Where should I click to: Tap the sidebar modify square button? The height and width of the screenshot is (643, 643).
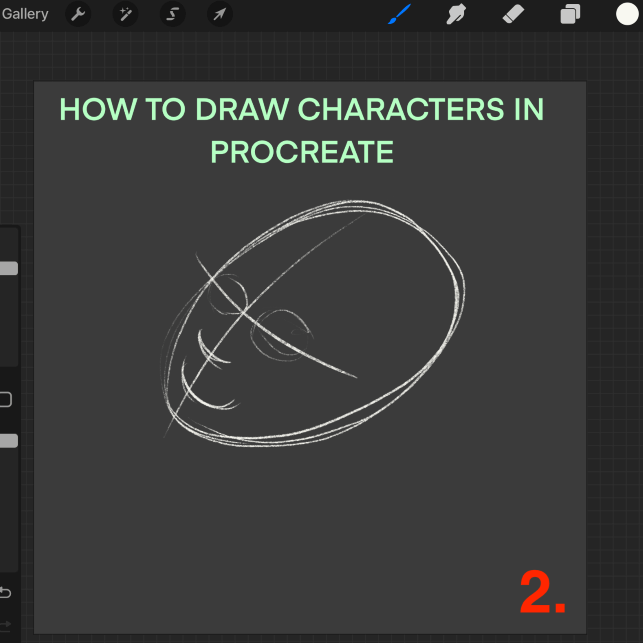[x=5, y=399]
